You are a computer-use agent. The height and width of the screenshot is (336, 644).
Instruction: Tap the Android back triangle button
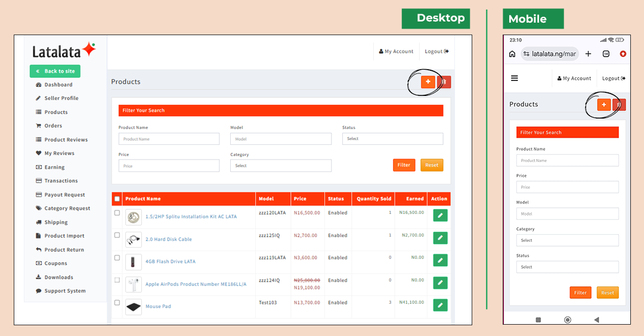click(x=597, y=319)
